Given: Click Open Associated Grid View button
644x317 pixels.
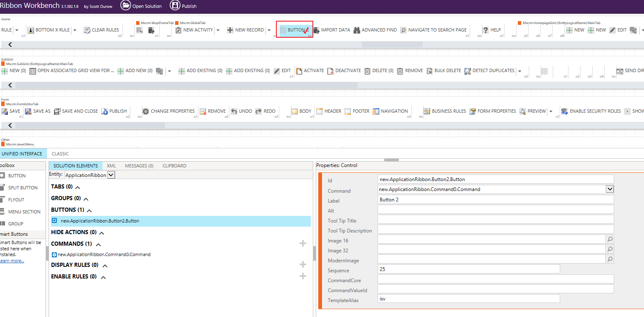Looking at the screenshot, I should (72, 71).
